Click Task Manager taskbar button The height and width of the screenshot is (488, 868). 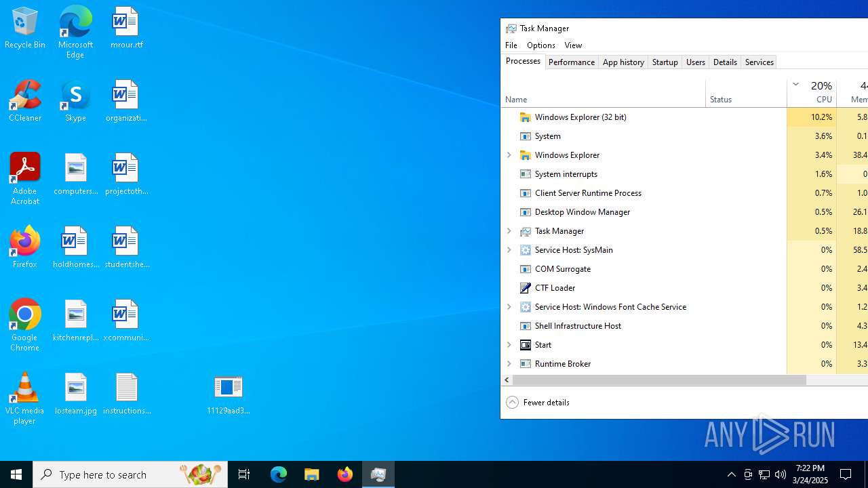(378, 474)
